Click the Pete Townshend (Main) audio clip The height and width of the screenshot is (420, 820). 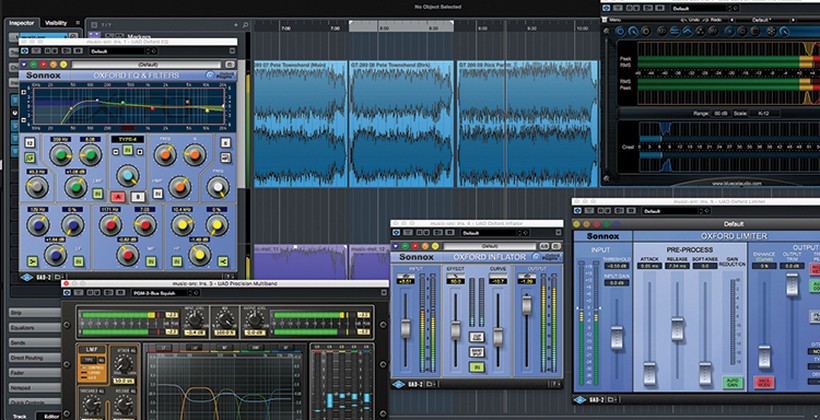pos(300,124)
